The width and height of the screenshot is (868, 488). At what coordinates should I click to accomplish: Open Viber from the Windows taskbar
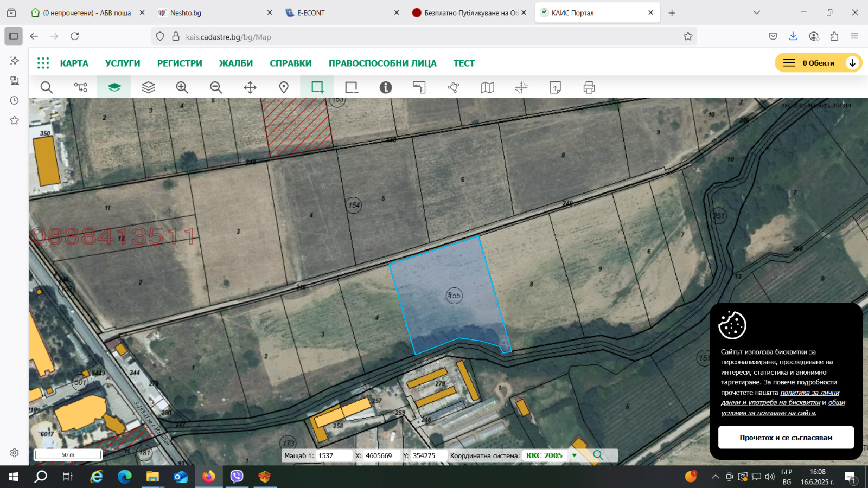(237, 477)
